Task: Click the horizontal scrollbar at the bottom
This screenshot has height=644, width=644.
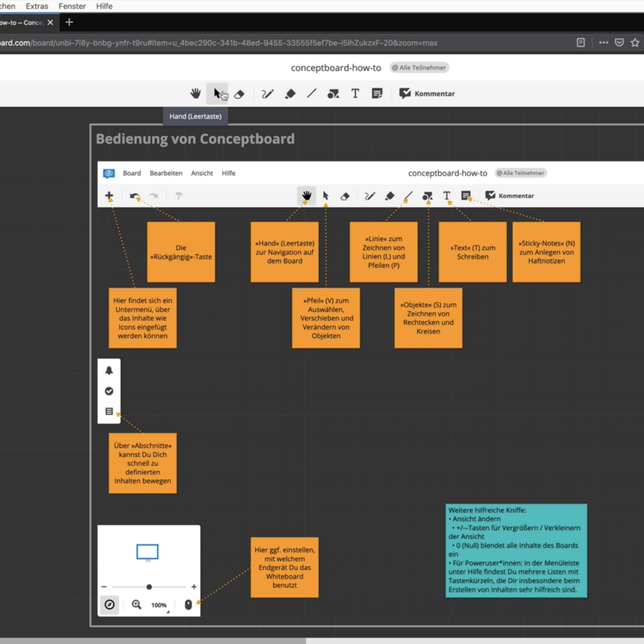Action: pos(153,641)
